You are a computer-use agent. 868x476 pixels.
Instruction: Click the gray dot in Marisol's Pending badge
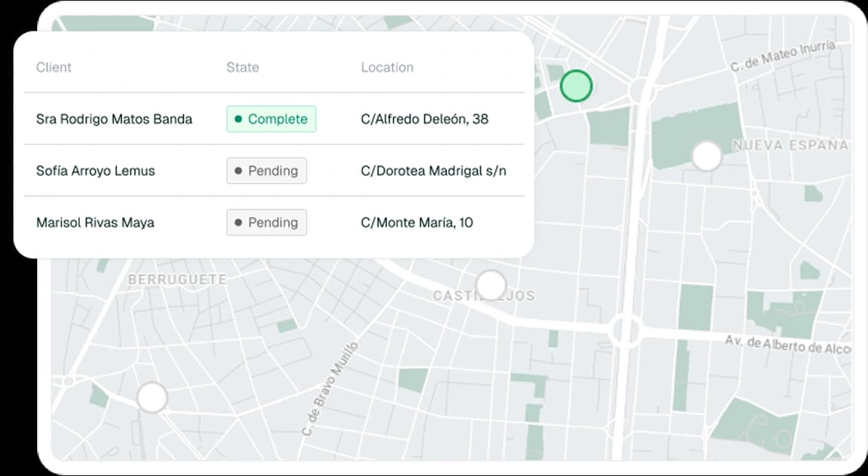coord(237,222)
